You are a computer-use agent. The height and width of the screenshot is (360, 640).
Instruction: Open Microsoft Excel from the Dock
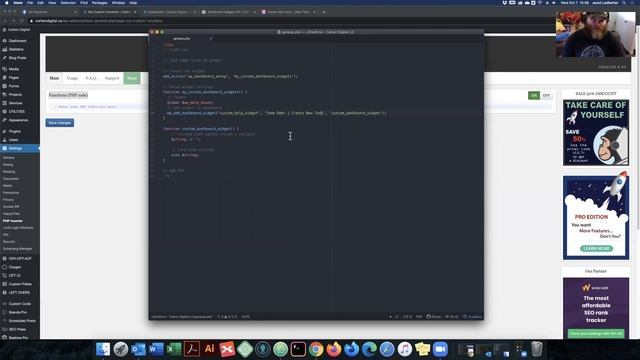pos(174,349)
